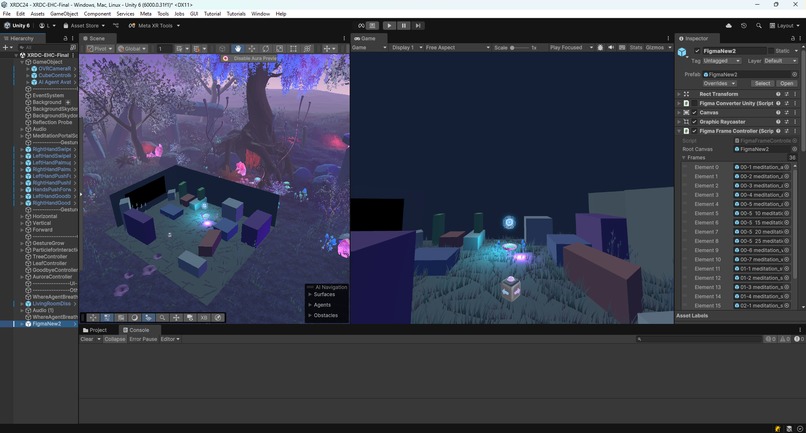Disable Figma Frame Controller checkbox

[x=694, y=131]
